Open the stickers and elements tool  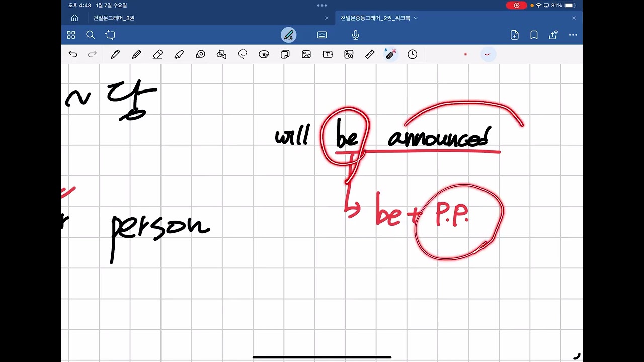264,54
